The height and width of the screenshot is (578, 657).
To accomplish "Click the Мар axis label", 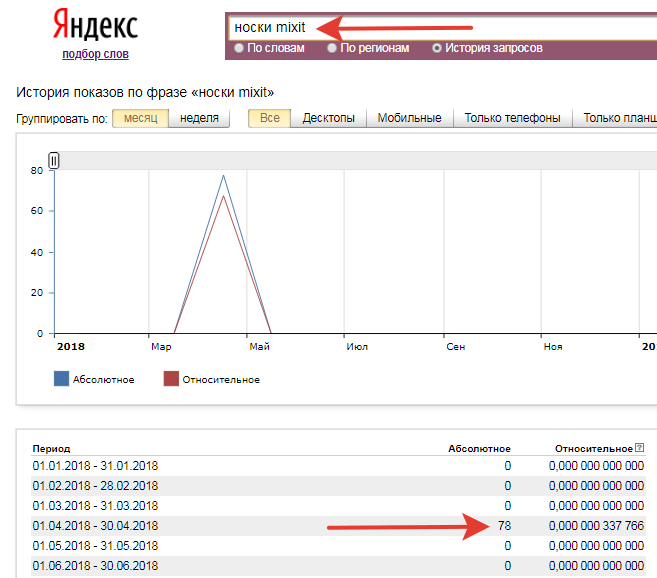I will tap(161, 347).
